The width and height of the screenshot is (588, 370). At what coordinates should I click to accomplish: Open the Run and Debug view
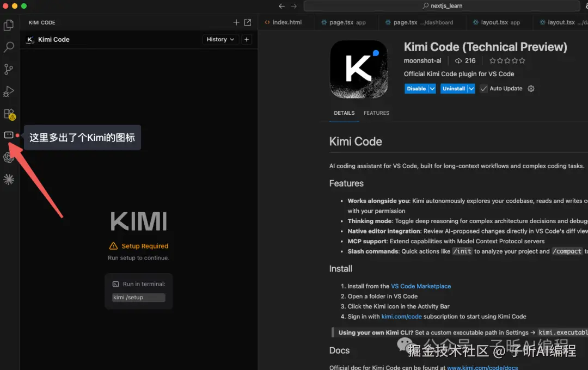[x=9, y=91]
